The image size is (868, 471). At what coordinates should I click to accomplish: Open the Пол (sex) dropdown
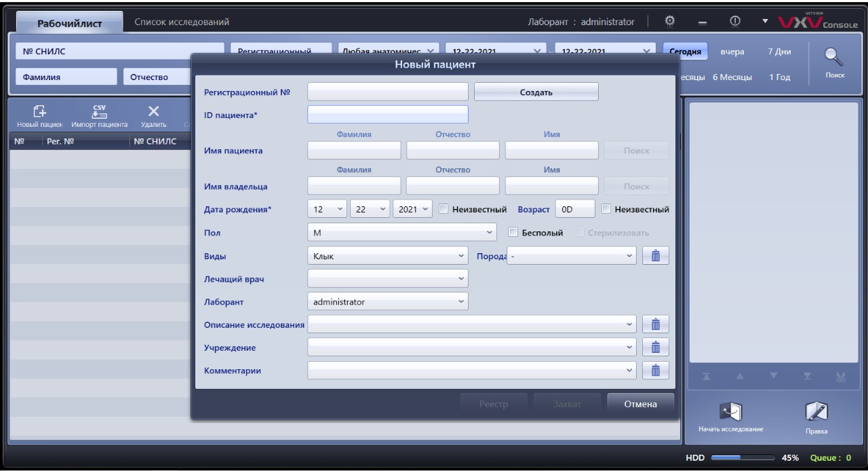coord(403,233)
